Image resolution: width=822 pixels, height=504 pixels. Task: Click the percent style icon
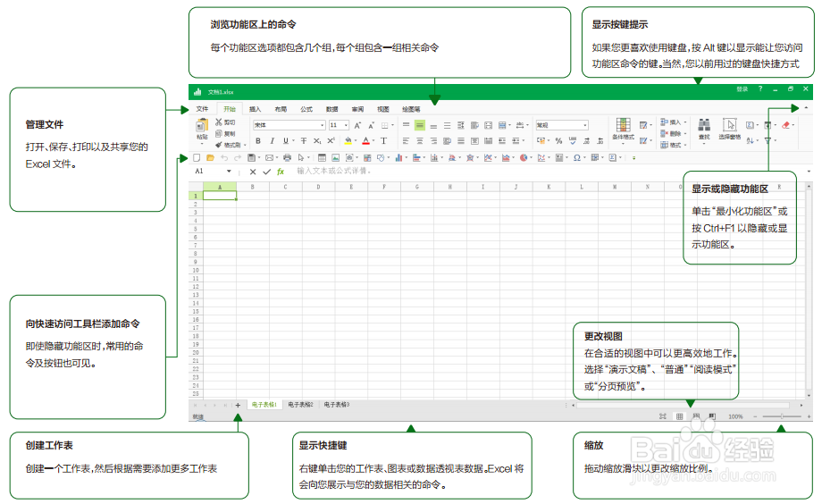558,141
